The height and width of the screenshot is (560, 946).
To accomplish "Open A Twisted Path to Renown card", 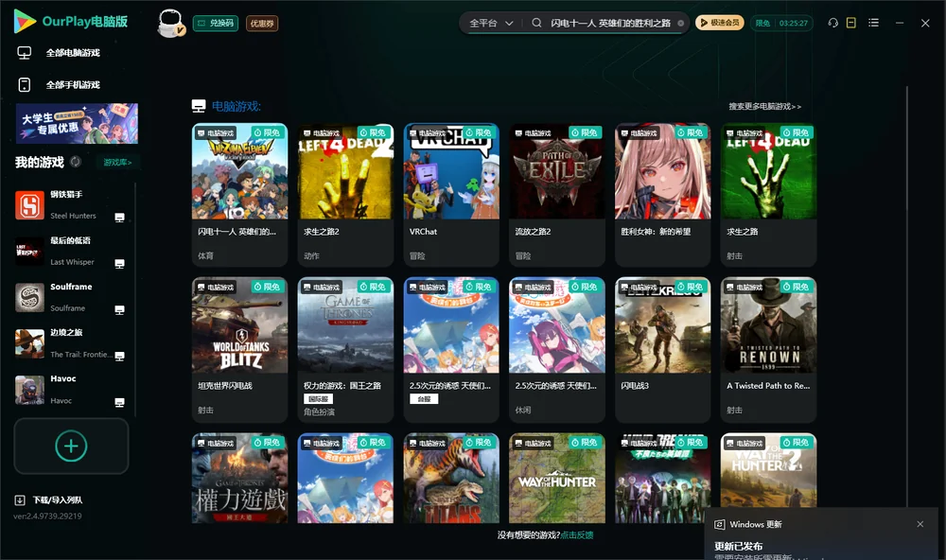I will coord(768,349).
